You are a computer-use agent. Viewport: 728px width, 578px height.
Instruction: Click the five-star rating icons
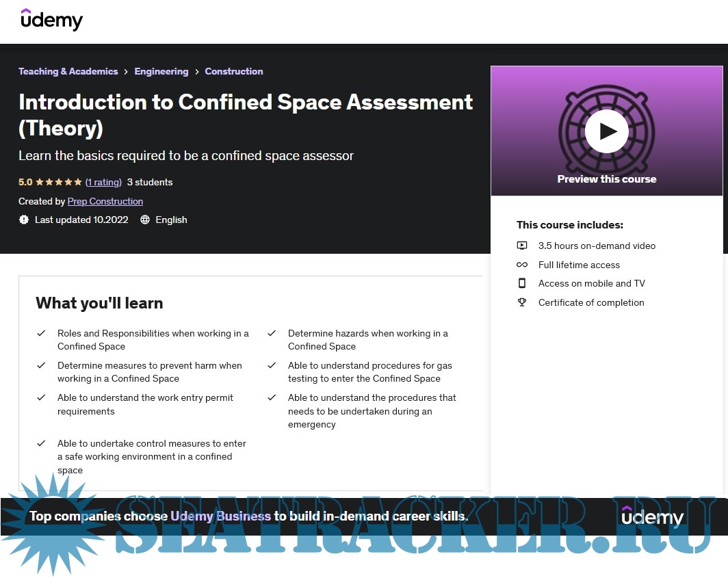58,182
